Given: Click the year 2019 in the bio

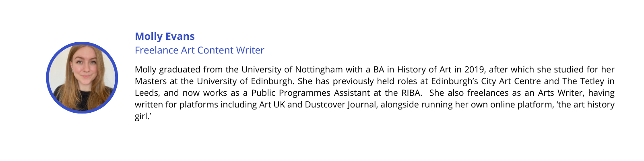Looking at the screenshot, I should coord(474,70).
